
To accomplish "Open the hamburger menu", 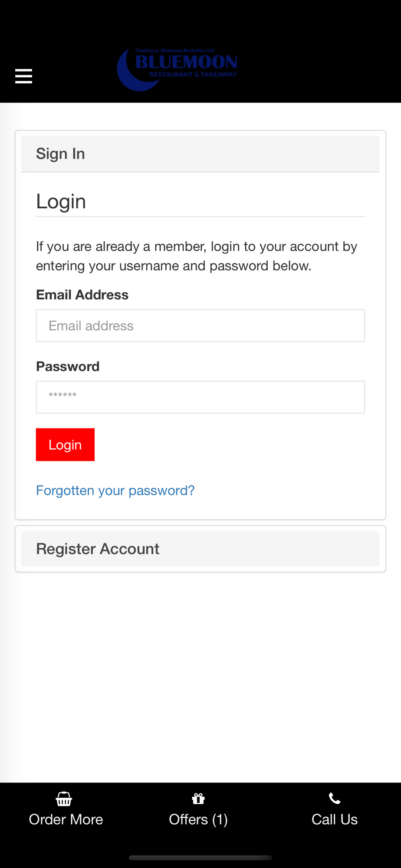I will (x=23, y=76).
